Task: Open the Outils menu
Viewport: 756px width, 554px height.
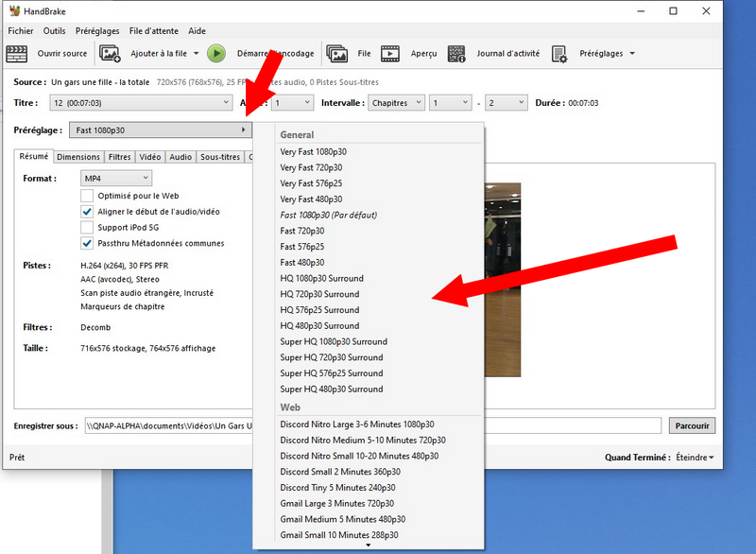Action: click(54, 30)
